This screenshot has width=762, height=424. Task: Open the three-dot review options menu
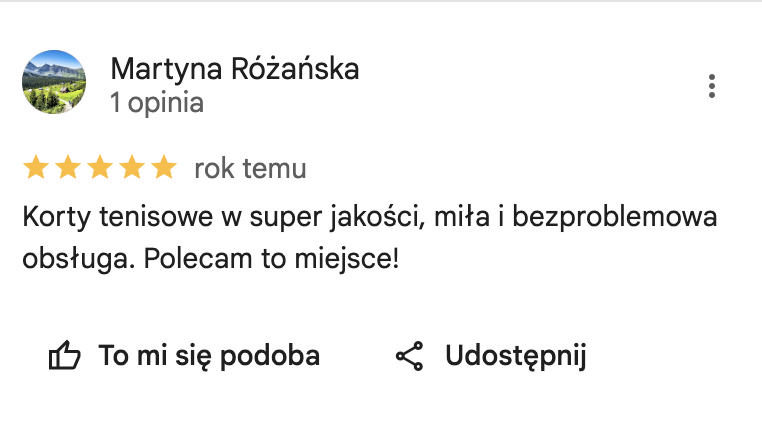711,86
